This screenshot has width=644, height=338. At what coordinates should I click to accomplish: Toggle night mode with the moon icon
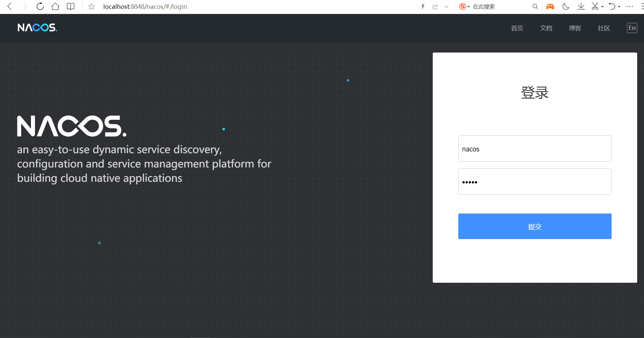click(566, 6)
